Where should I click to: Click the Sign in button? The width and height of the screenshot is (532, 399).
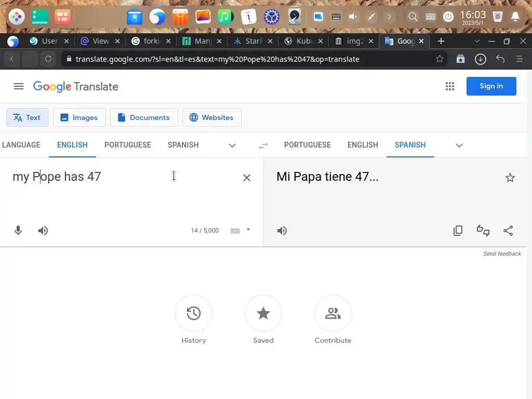click(491, 86)
